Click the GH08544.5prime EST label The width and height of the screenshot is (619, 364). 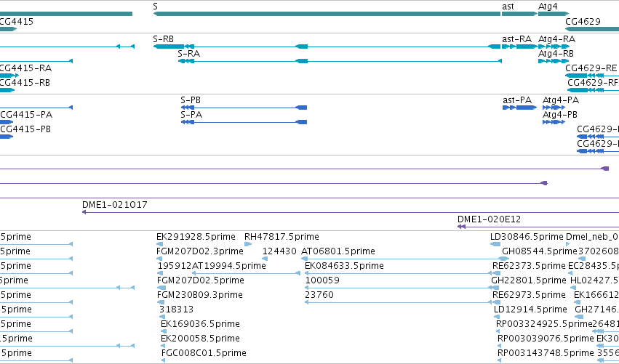click(x=540, y=251)
